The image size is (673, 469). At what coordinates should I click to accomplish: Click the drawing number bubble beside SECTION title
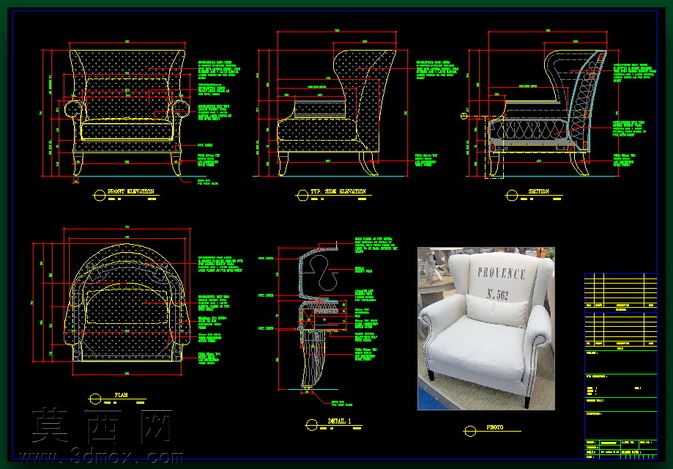pos(511,195)
